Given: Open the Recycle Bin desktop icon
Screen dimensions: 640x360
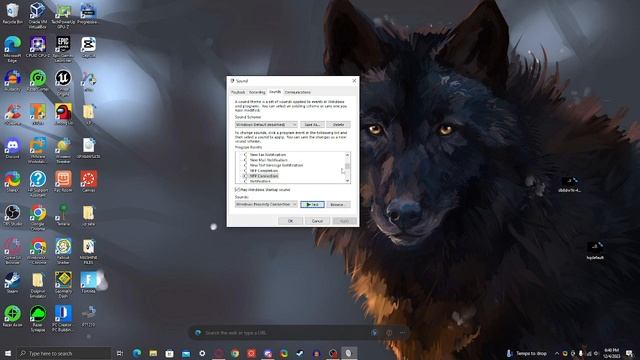Looking at the screenshot, I should pos(12,13).
